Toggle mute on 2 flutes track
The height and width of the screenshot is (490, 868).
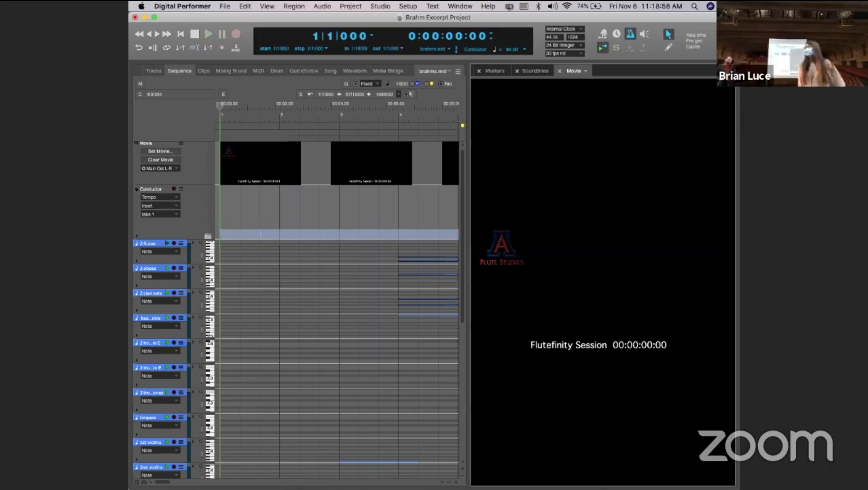[x=167, y=243]
